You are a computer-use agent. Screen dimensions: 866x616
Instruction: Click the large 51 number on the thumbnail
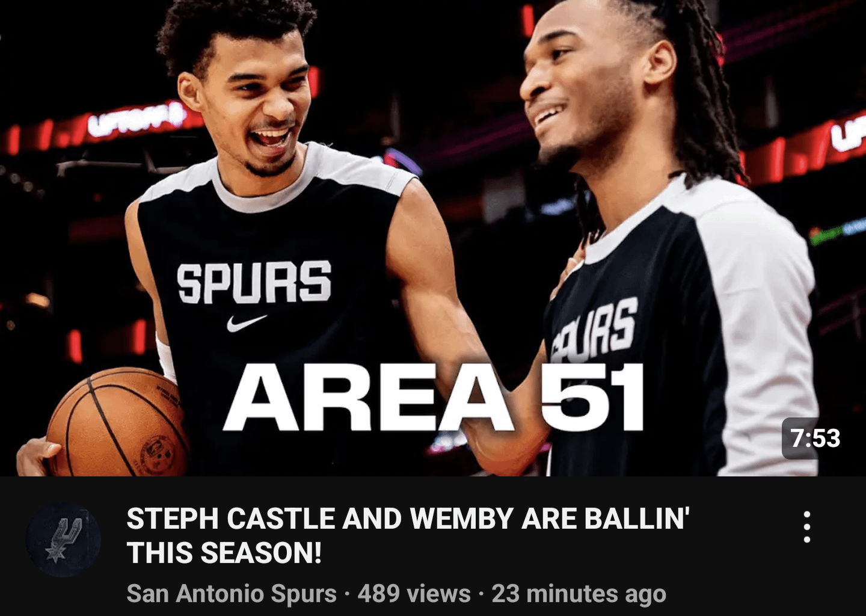coord(592,397)
